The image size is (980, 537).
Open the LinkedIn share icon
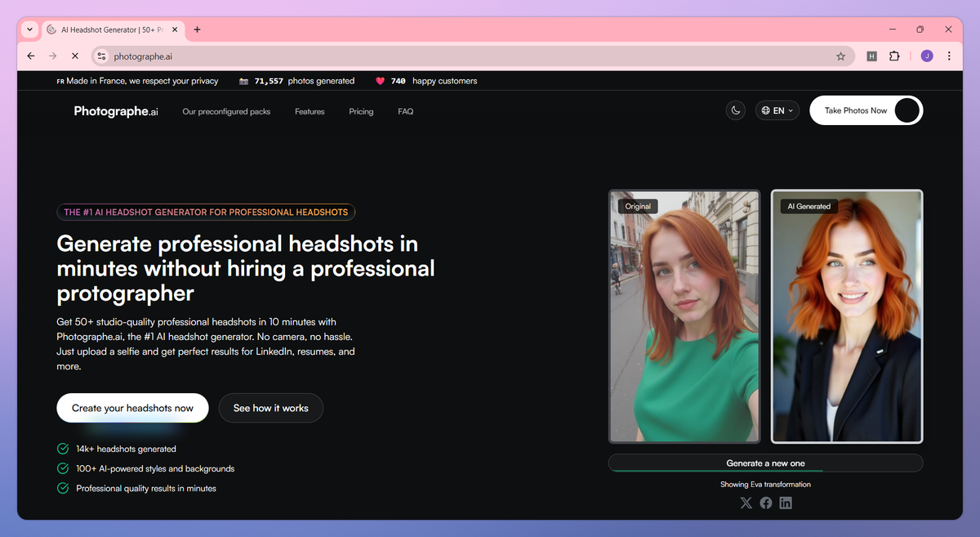[x=786, y=503]
